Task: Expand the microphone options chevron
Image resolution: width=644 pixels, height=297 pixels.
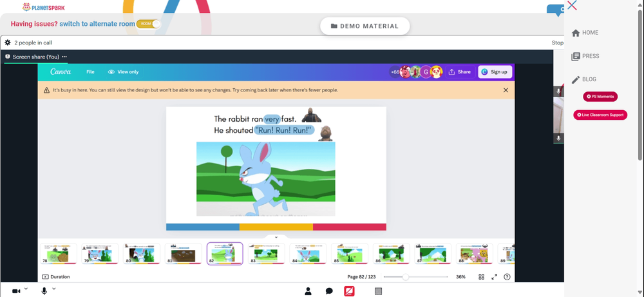Action: coord(54,289)
